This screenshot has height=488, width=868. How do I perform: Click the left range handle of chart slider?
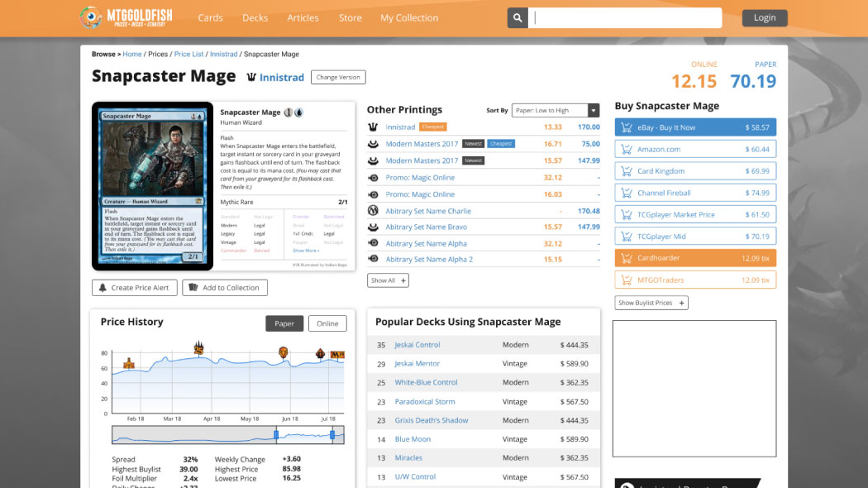(x=276, y=435)
